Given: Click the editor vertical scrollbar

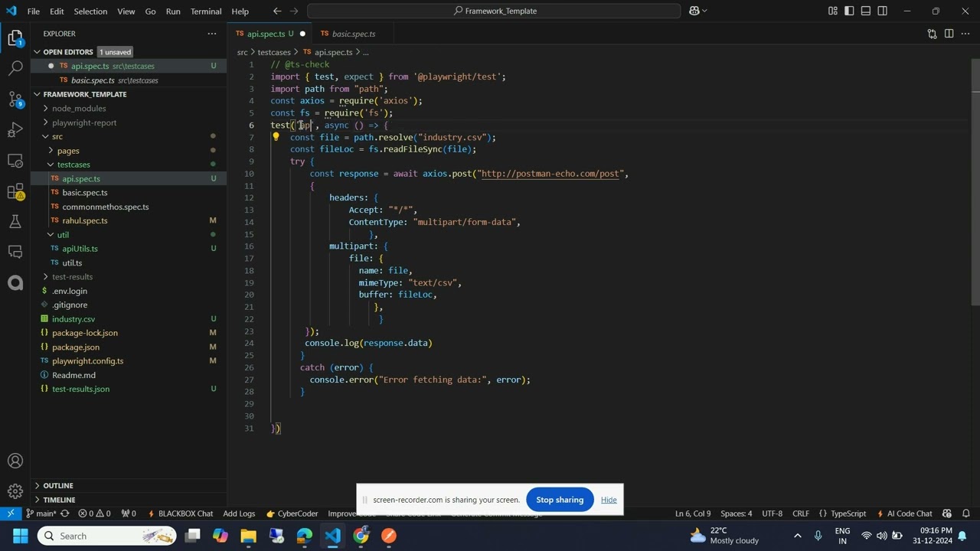Looking at the screenshot, I should tap(975, 184).
